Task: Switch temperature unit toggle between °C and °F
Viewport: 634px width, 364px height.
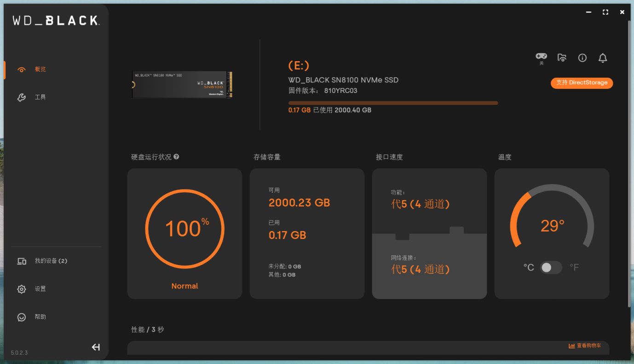Action: (x=551, y=267)
